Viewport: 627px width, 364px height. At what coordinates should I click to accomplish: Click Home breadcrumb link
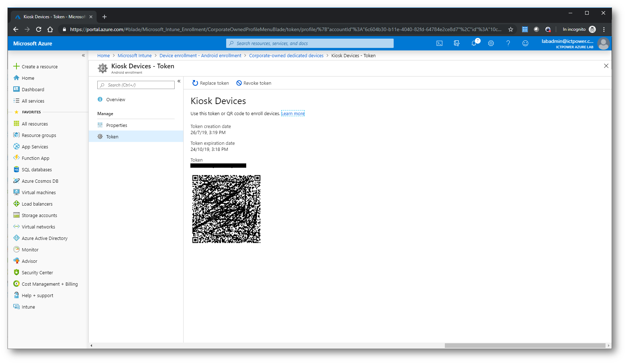coord(103,55)
